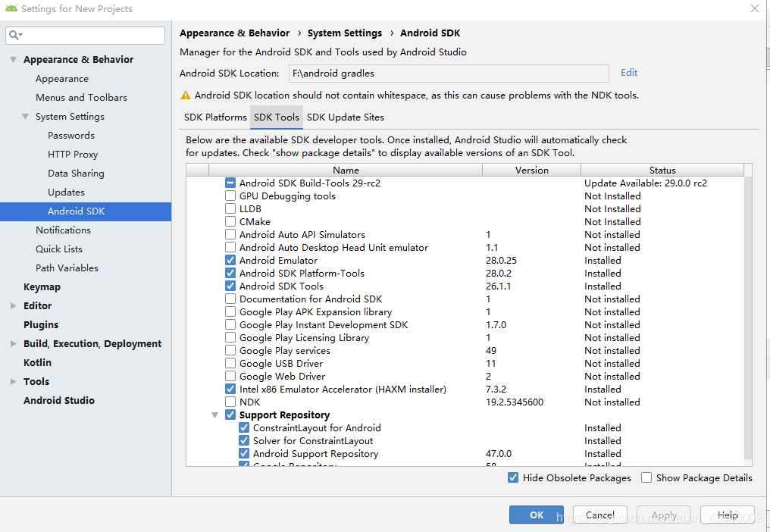Image resolution: width=770 pixels, height=532 pixels.
Task: Uncheck Intel x86 Emulator Accelerator HAXM
Action: tap(230, 389)
